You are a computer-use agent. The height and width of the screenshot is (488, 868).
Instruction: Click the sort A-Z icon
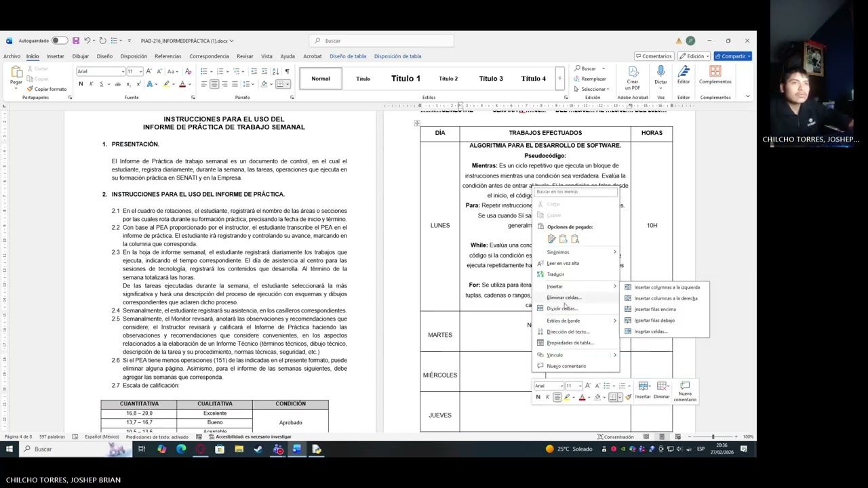(276, 71)
